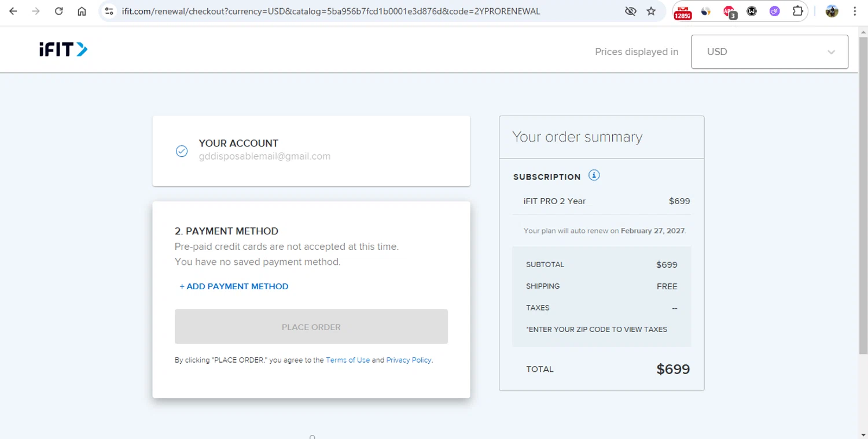Open the Terms of Use link
Screen dimensions: 868x439
pos(347,360)
